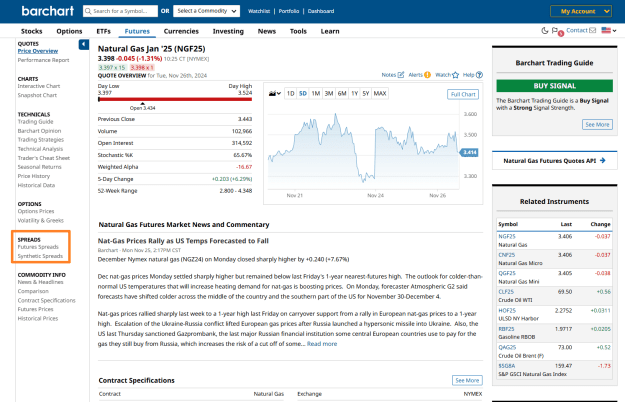
Task: Click the symbol search field
Action: pos(120,11)
